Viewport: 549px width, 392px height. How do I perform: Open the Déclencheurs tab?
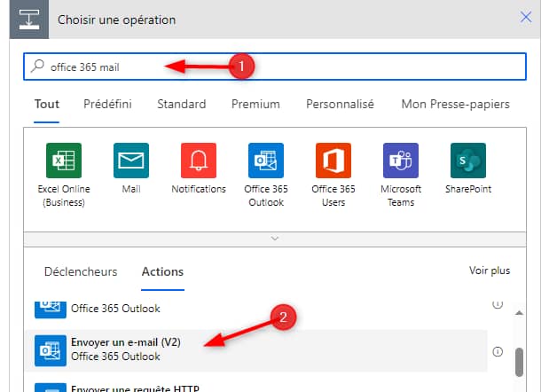(81, 272)
